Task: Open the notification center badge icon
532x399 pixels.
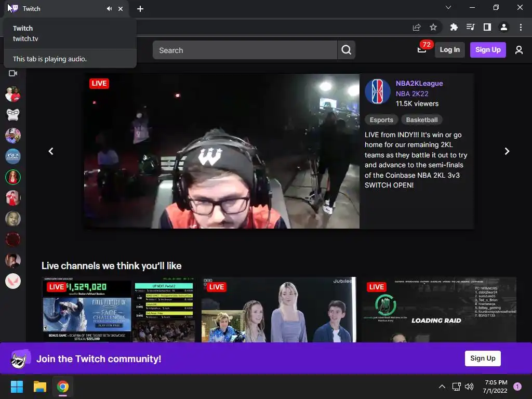Action: click(x=517, y=387)
